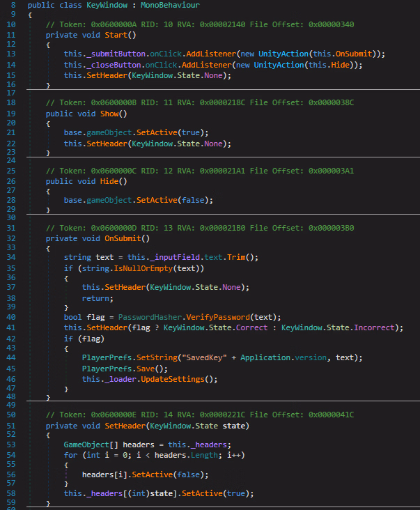Viewport: 420px width, 510px height.
Task: Open the PasswordHasher class reference
Action: 150,317
